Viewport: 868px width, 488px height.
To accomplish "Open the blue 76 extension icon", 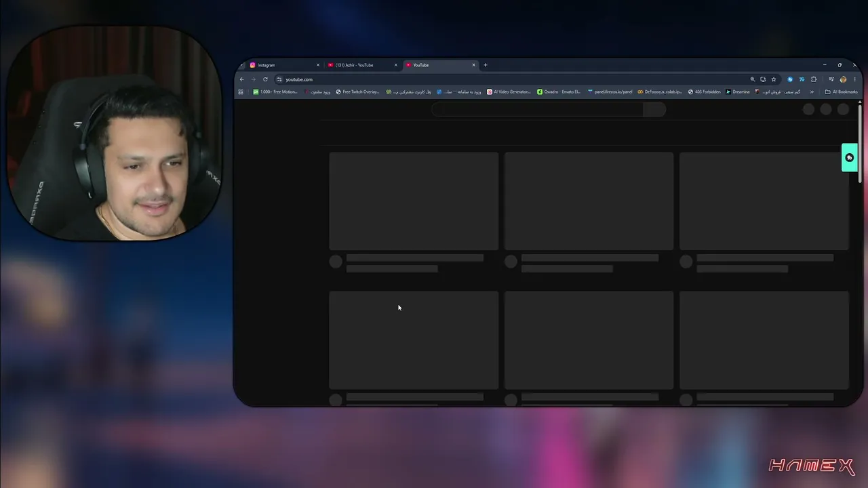I will (x=802, y=79).
